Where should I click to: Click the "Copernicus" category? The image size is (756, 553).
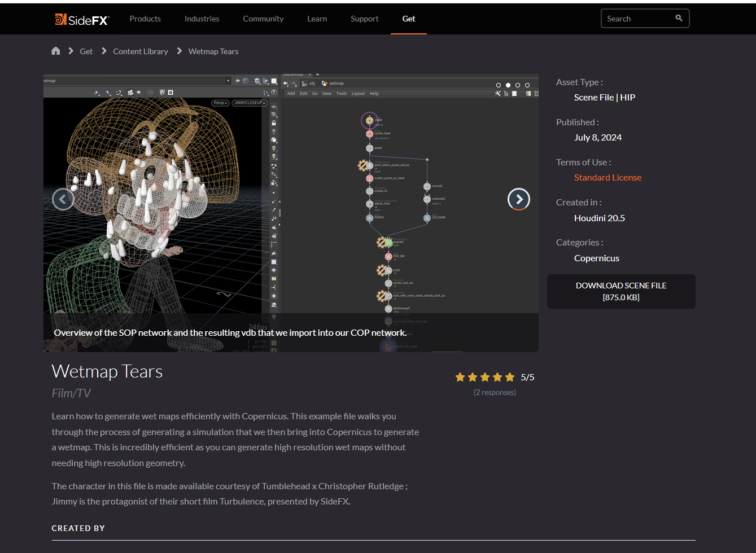[597, 258]
